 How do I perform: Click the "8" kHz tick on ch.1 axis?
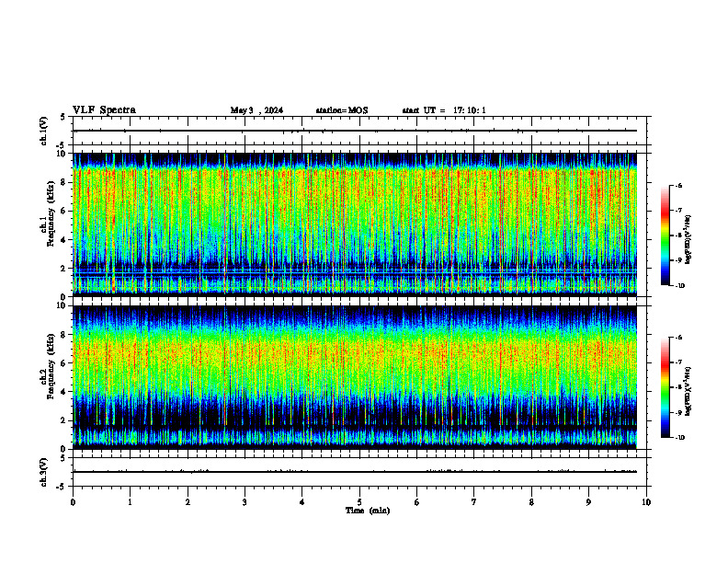(x=63, y=182)
